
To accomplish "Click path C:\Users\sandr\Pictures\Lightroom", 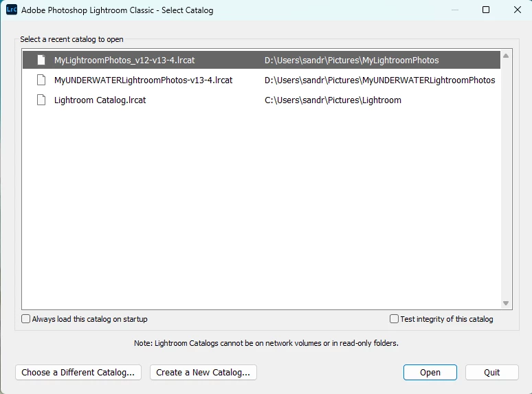I will 333,100.
